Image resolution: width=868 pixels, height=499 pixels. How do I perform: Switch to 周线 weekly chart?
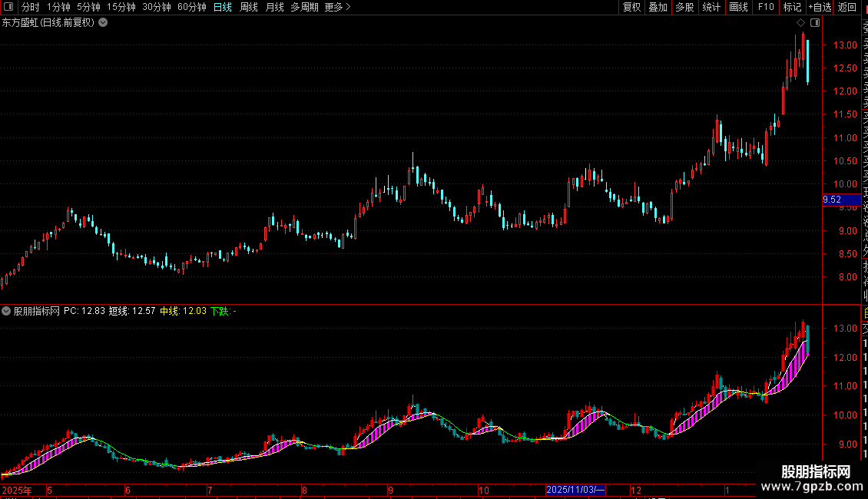point(249,7)
